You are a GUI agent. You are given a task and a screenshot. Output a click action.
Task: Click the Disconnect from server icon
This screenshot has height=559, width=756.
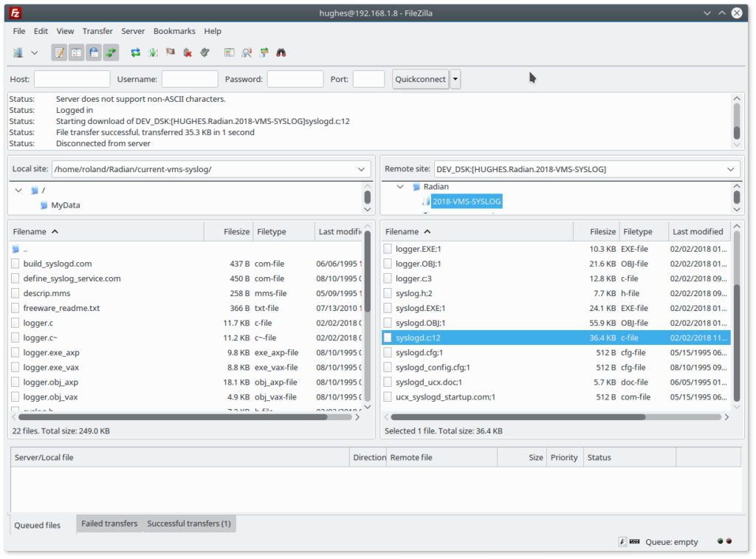pyautogui.click(x=188, y=52)
